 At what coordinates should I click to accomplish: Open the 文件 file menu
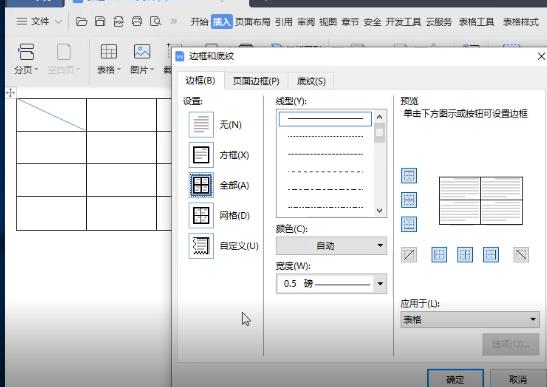(40, 22)
